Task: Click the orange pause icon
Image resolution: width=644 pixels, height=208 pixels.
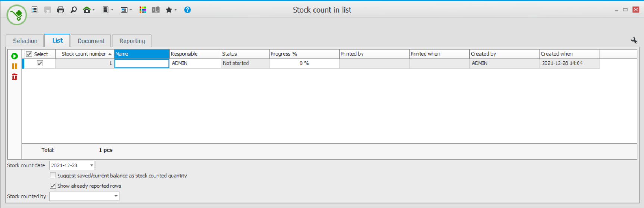Action: (x=15, y=66)
